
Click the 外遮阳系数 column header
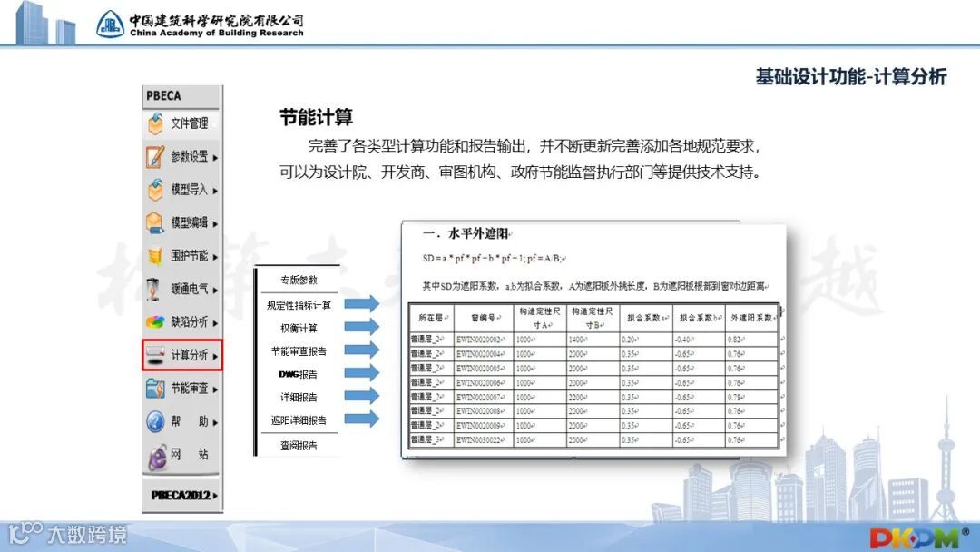[751, 318]
